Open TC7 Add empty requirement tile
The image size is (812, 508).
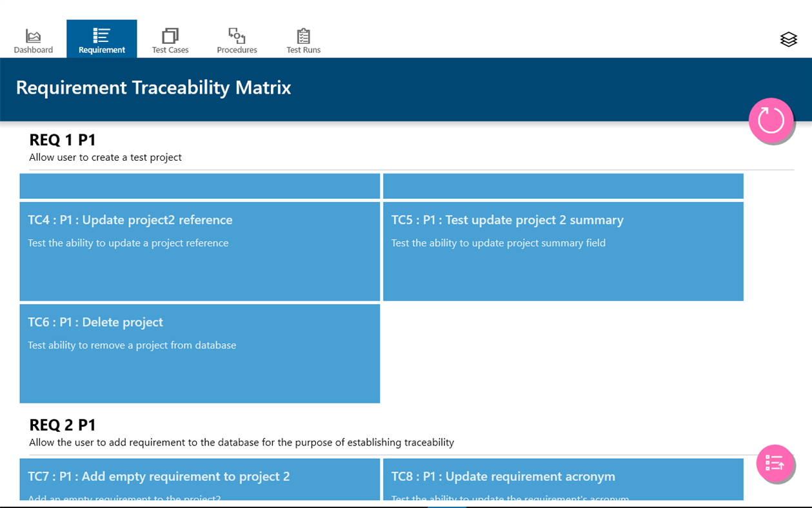199,479
